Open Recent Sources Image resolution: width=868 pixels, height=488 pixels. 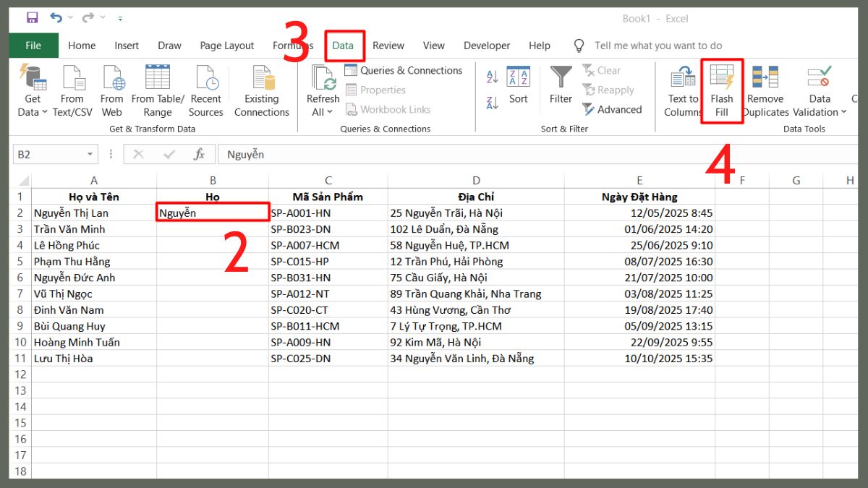[x=205, y=90]
